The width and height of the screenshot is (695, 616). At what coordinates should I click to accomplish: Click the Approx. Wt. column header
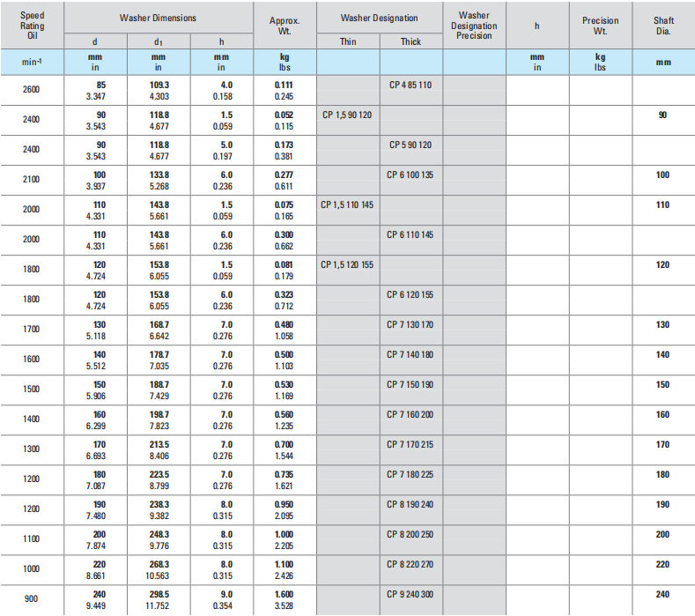click(x=285, y=26)
